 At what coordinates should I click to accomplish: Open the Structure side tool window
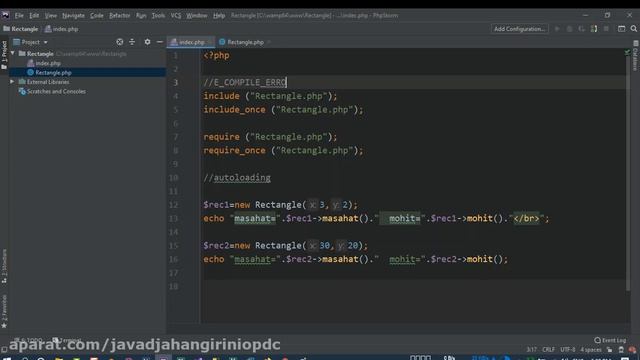4,266
